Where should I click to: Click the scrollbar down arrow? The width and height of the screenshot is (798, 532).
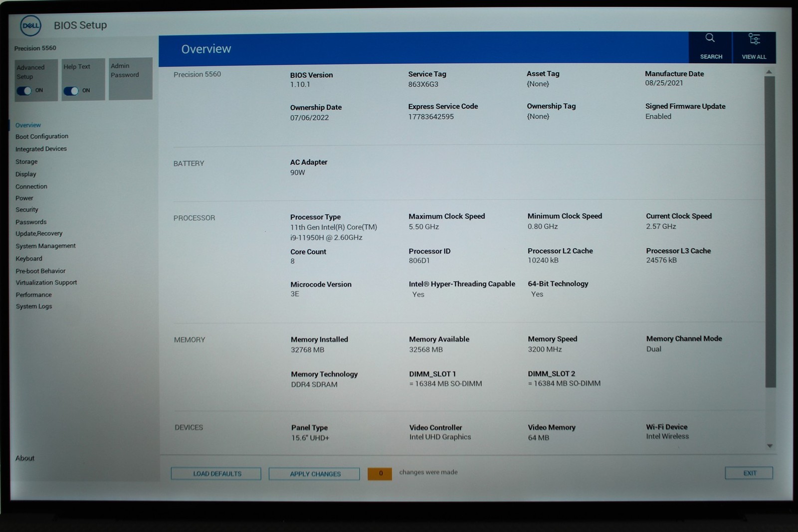770,446
